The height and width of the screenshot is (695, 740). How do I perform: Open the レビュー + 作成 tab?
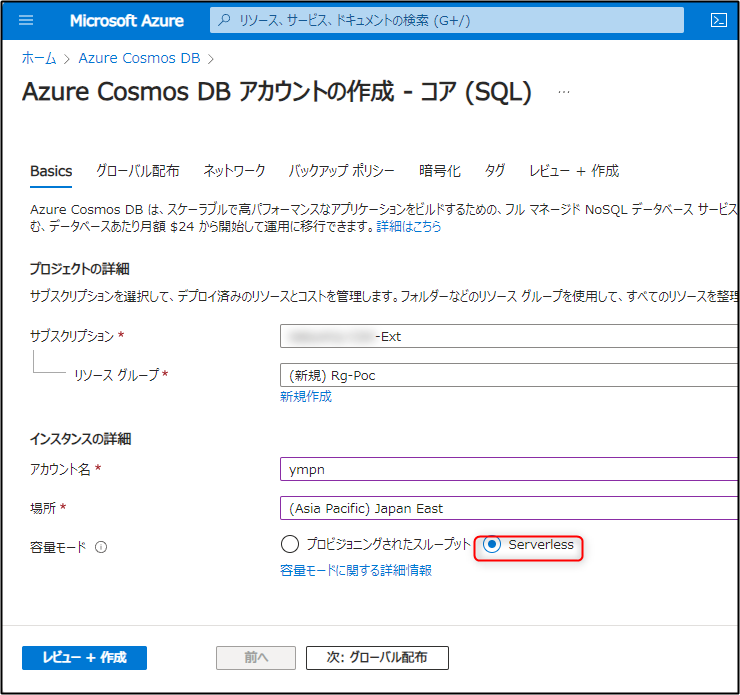[x=573, y=171]
